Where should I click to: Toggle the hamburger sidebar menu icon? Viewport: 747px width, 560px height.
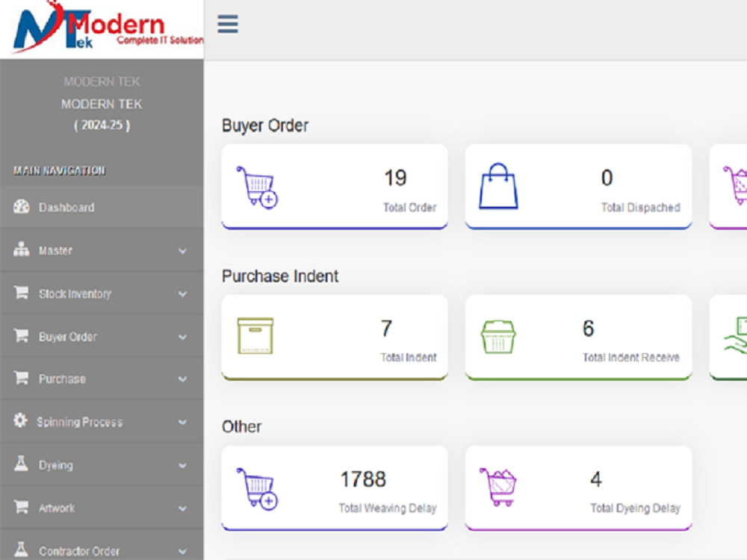(x=228, y=24)
